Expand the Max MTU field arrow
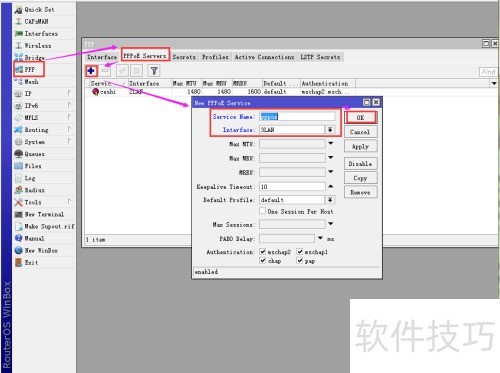 click(x=331, y=144)
